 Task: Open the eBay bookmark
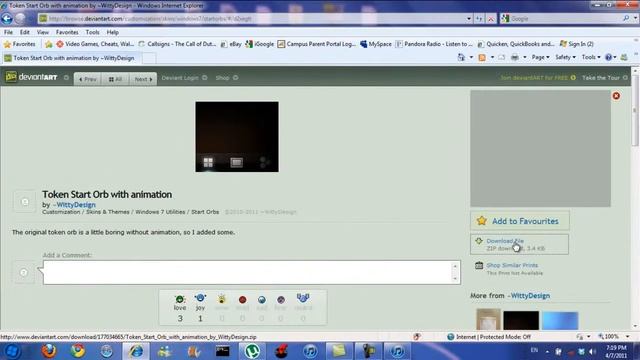click(x=231, y=44)
